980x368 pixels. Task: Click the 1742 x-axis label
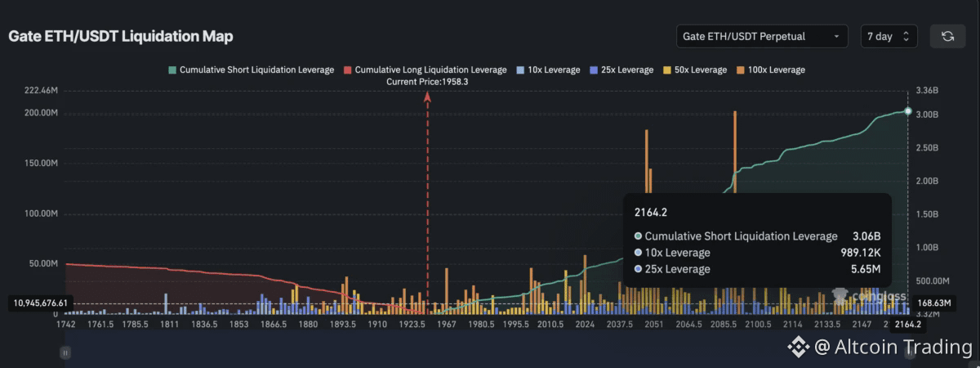[x=65, y=325]
